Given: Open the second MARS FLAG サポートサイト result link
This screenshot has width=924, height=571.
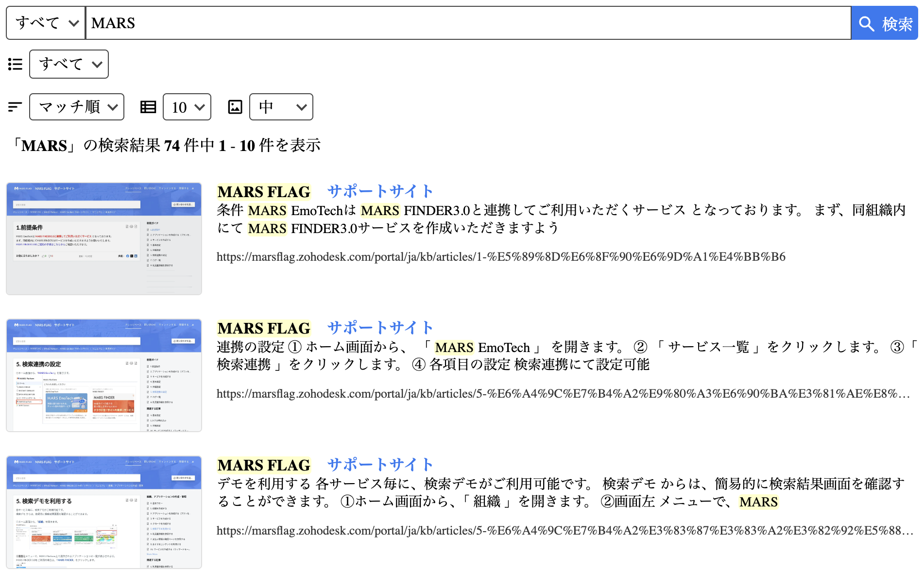Looking at the screenshot, I should (x=325, y=328).
